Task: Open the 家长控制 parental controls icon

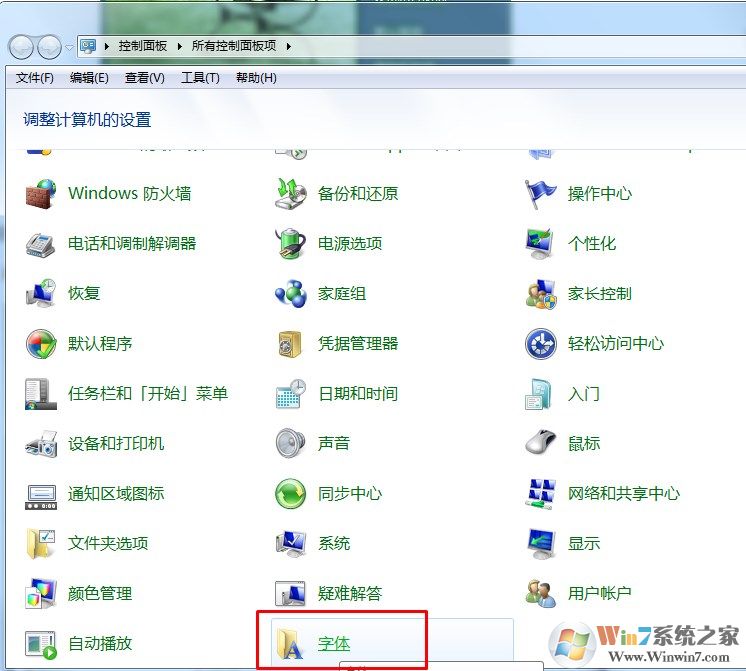Action: pos(540,294)
